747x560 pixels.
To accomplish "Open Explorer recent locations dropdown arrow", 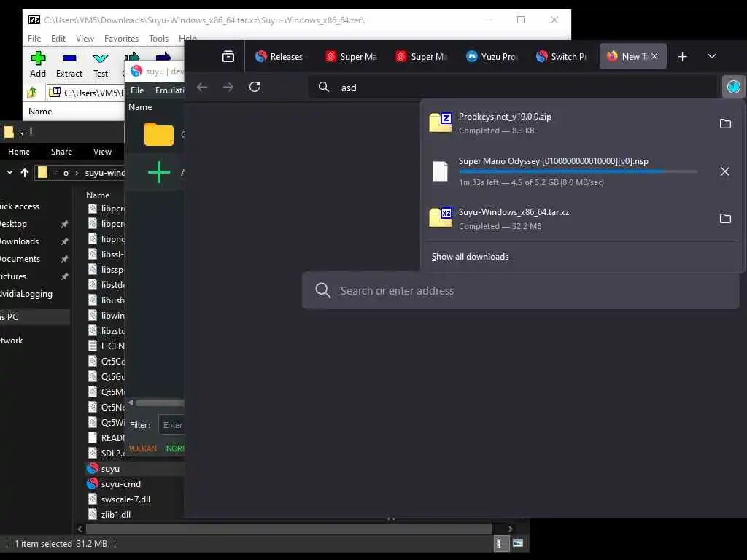I will (x=9, y=172).
